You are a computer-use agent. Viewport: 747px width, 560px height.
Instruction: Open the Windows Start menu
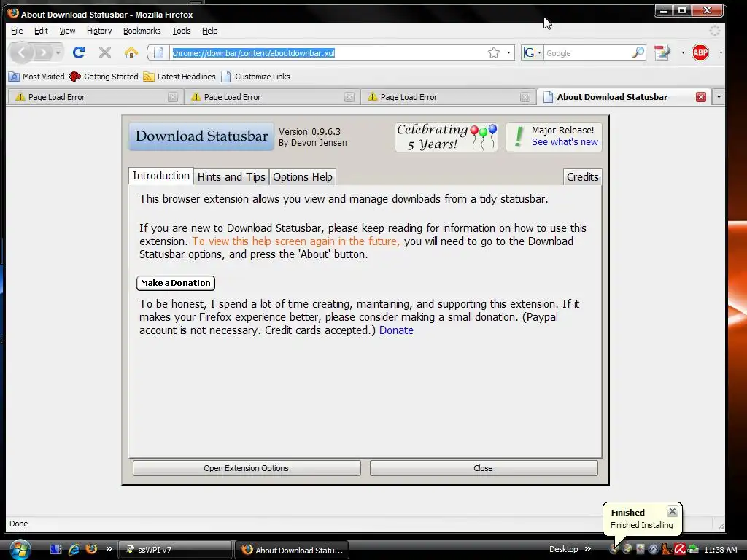[20, 550]
